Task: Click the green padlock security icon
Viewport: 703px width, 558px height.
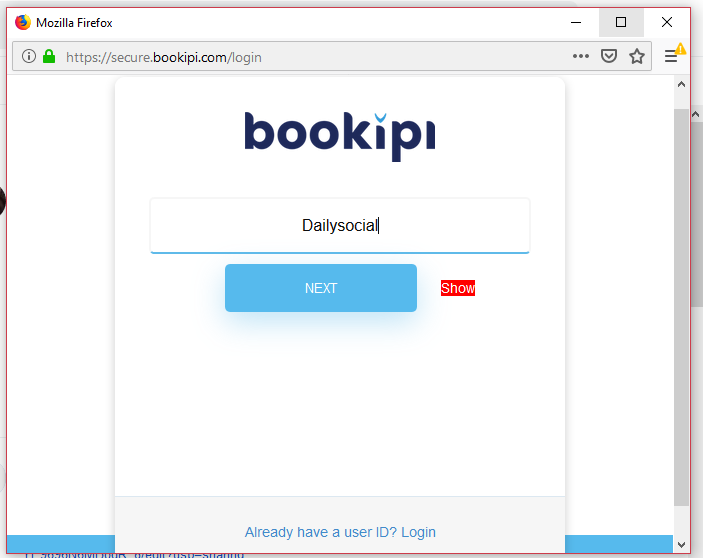Action: tap(49, 56)
